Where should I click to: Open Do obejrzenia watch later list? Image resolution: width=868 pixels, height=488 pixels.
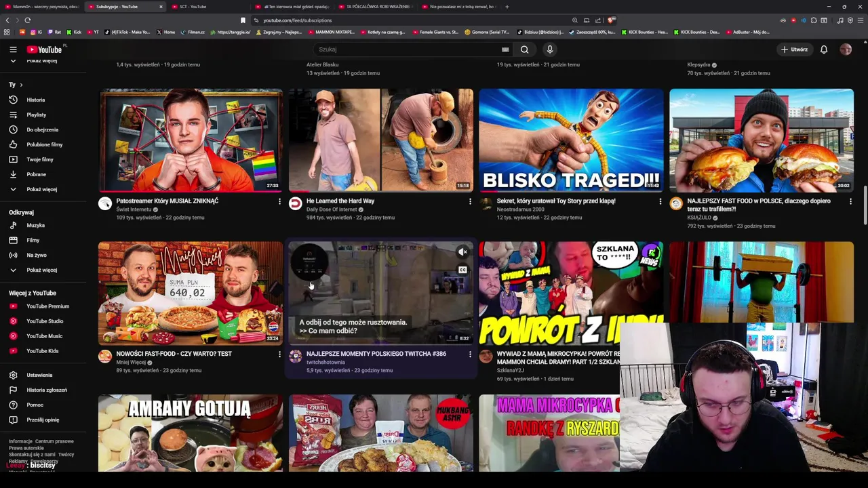point(42,129)
